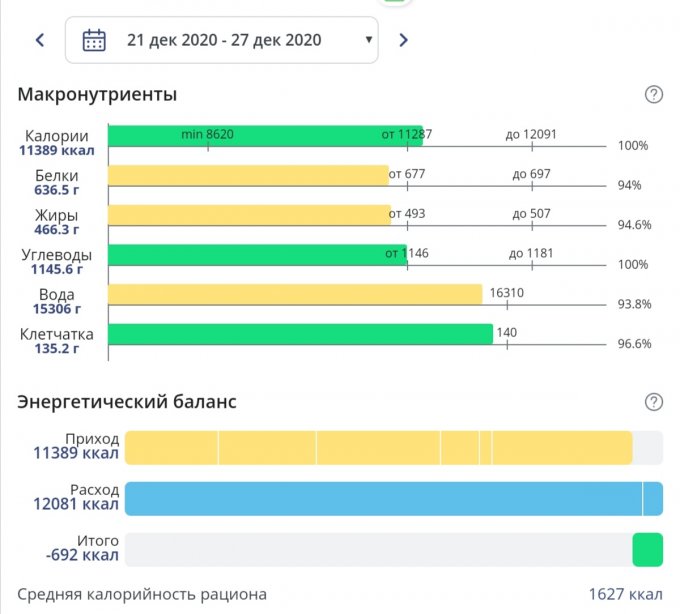Screen dimensions: 680x614
Task: Open help icon for Макронутриенты section
Action: click(x=654, y=95)
